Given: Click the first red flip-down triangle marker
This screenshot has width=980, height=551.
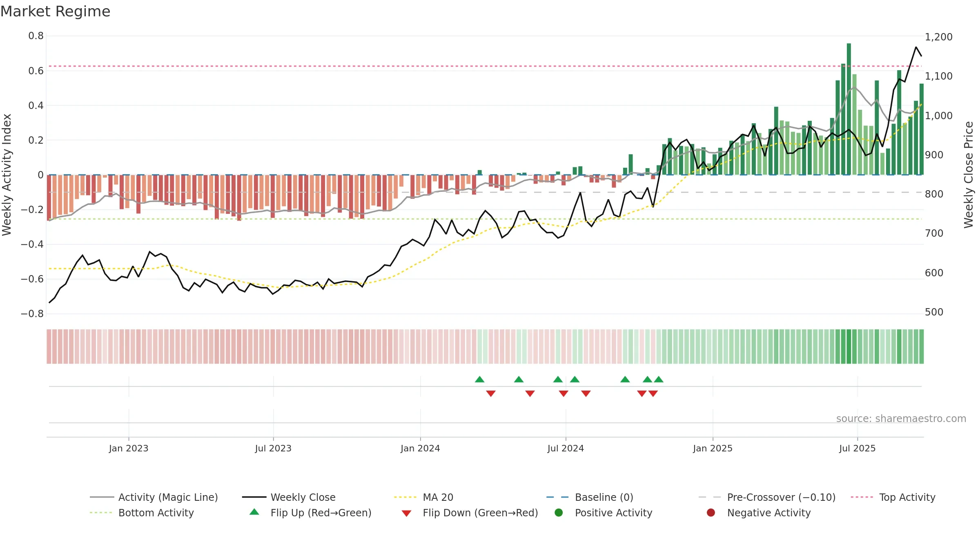Looking at the screenshot, I should tap(491, 393).
